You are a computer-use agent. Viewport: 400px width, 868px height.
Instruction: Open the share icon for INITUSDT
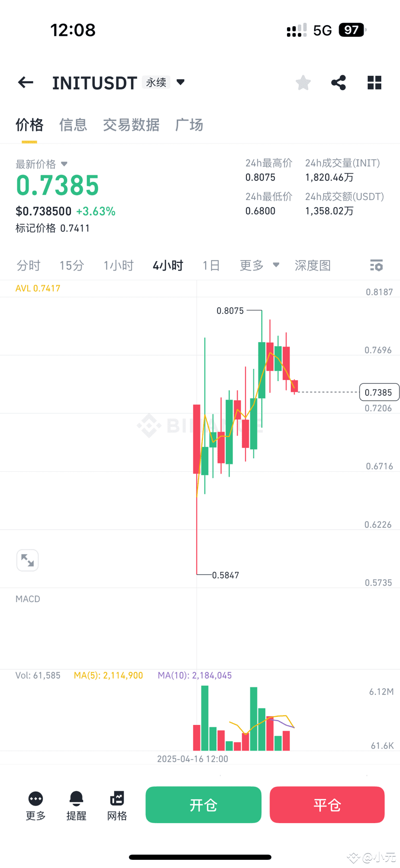[338, 82]
